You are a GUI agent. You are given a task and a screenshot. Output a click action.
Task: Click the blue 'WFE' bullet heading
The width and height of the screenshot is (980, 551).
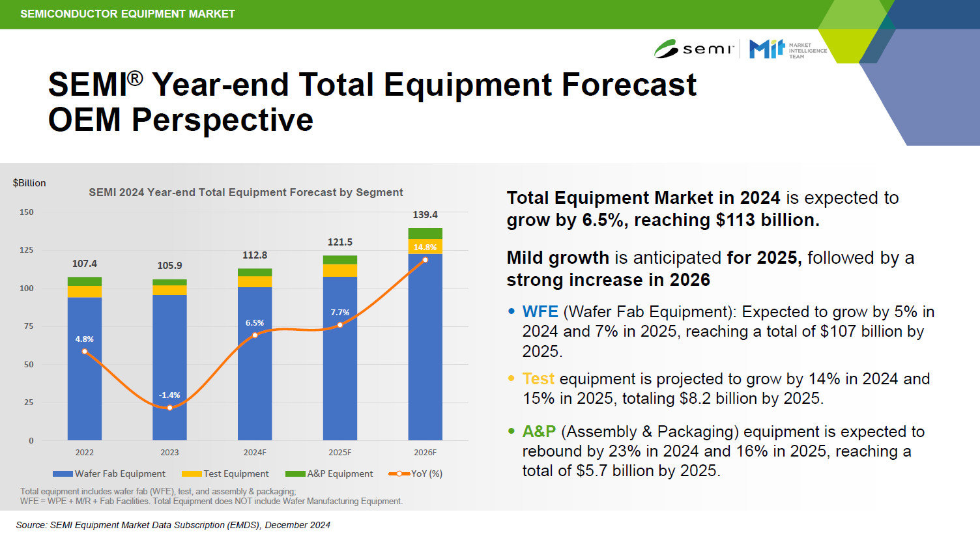[x=540, y=312]
